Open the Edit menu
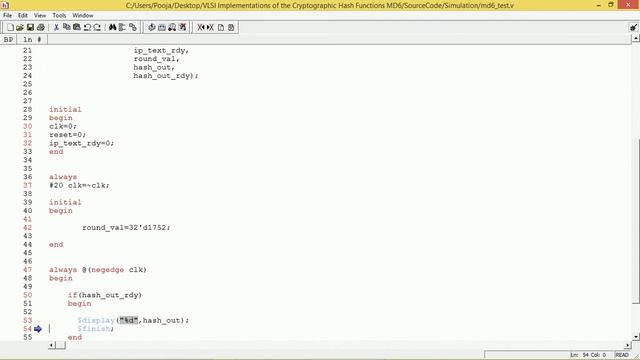640x360 pixels. click(23, 15)
